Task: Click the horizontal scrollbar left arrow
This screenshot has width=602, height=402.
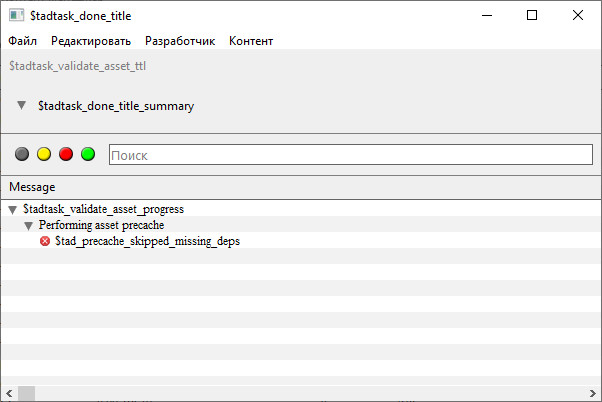Action: pyautogui.click(x=9, y=394)
